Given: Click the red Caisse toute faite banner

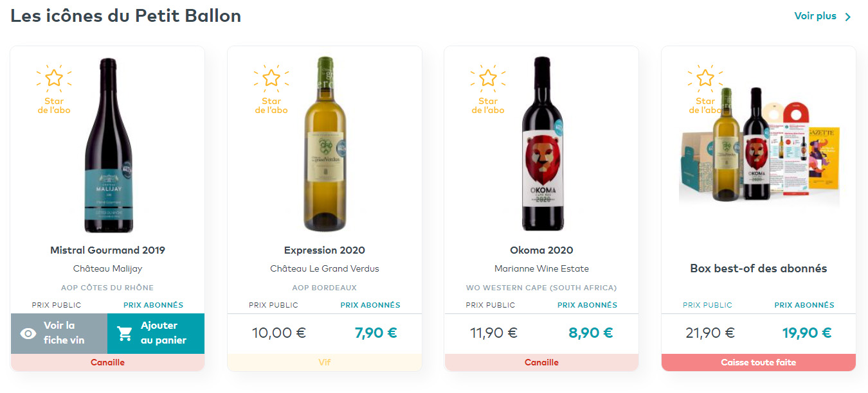Looking at the screenshot, I should pyautogui.click(x=758, y=362).
